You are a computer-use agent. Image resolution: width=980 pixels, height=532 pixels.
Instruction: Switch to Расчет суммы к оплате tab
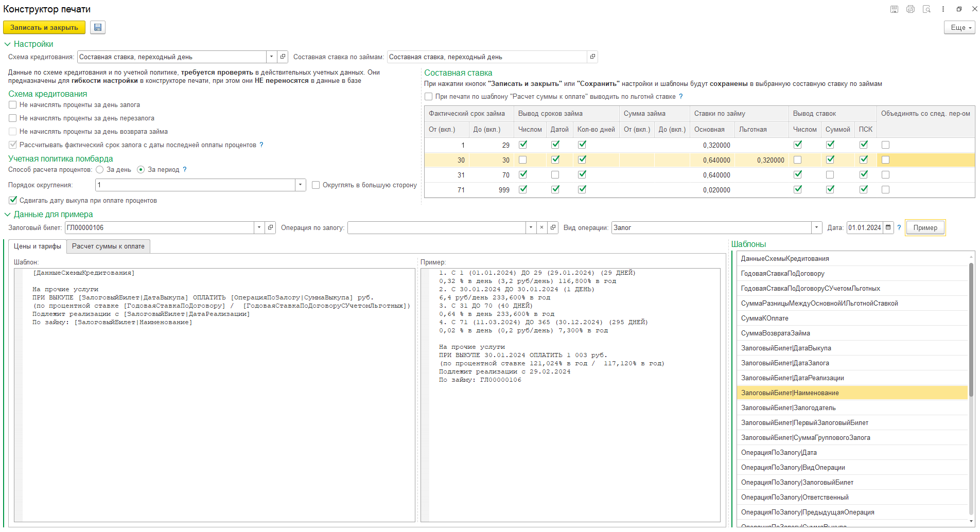(x=108, y=246)
